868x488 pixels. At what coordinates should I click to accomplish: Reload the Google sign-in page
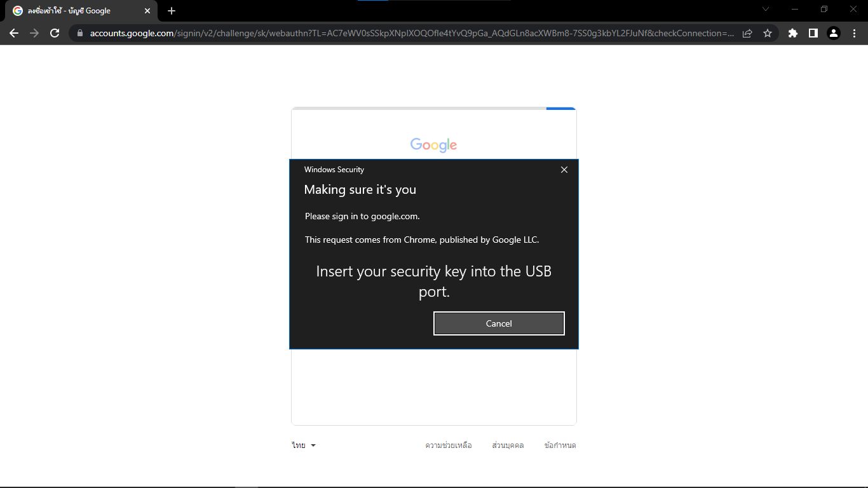pos(55,33)
